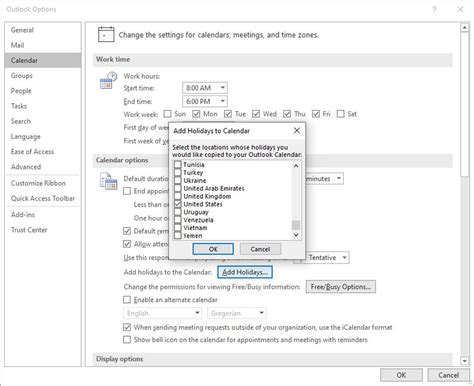
Task: Select the Ease of Access category
Action: pos(43,152)
